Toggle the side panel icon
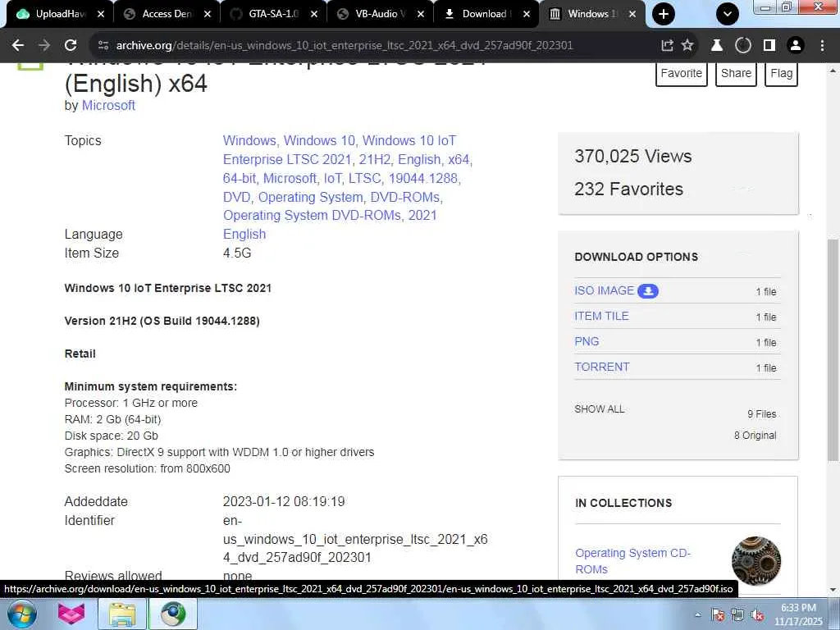 point(769,46)
